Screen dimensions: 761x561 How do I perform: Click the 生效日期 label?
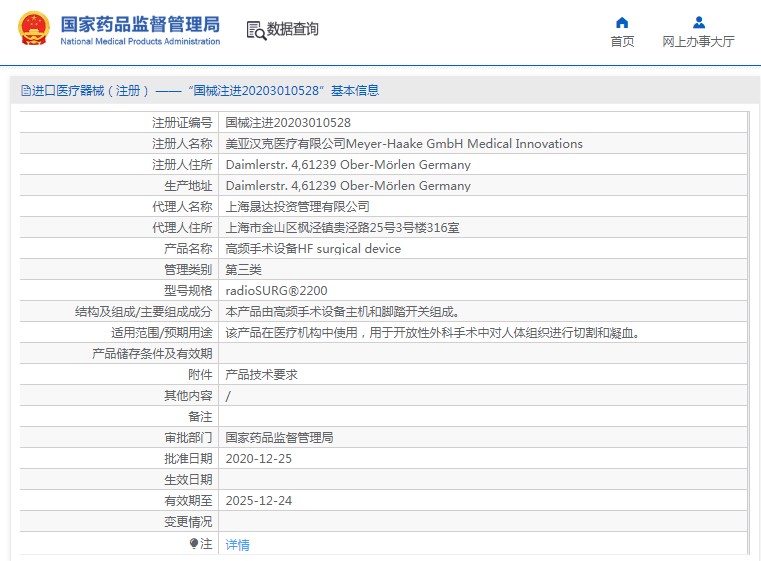click(188, 479)
